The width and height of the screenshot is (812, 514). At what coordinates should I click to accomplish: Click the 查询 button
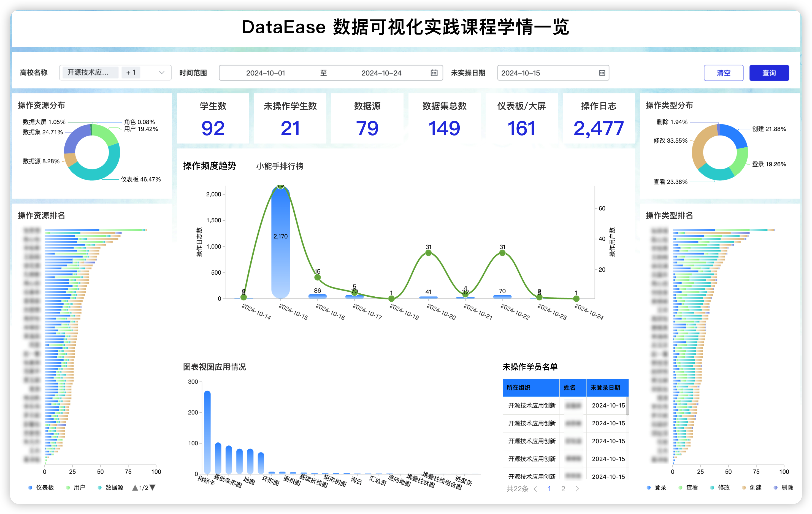click(x=769, y=73)
